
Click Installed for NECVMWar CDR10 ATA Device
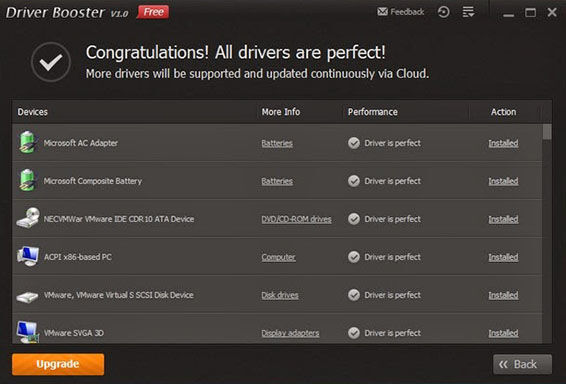tap(503, 219)
